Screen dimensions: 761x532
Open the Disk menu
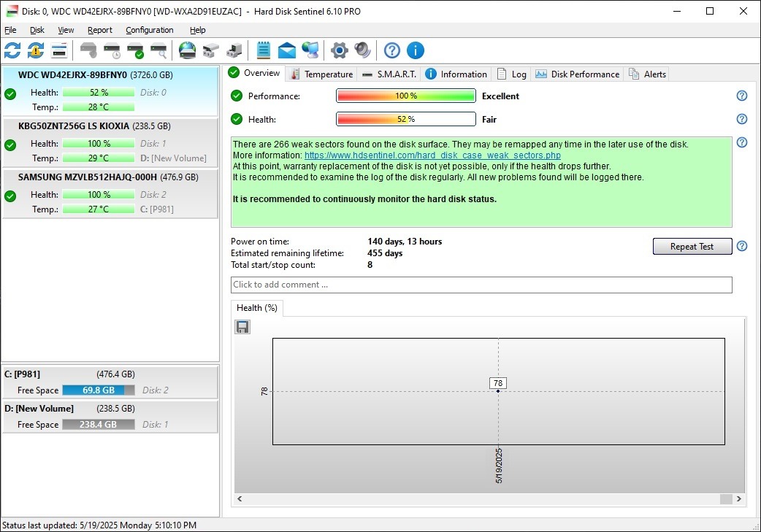click(37, 30)
